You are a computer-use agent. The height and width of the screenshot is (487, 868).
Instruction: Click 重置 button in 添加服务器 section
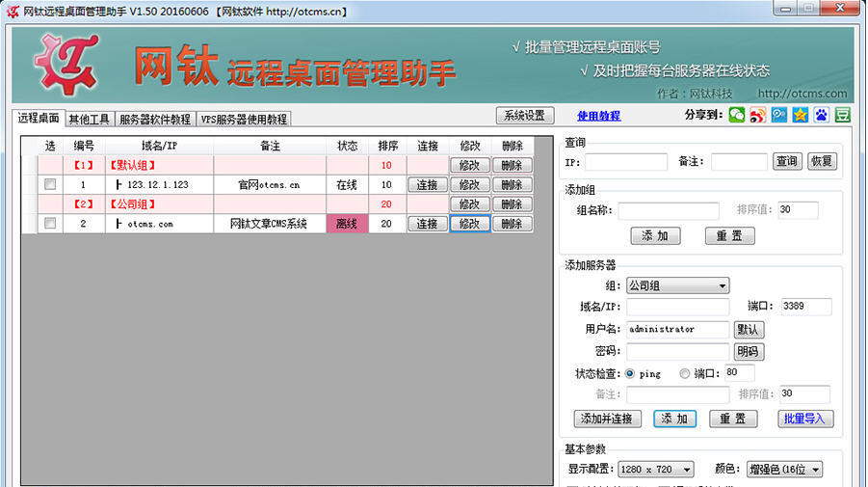click(x=733, y=419)
